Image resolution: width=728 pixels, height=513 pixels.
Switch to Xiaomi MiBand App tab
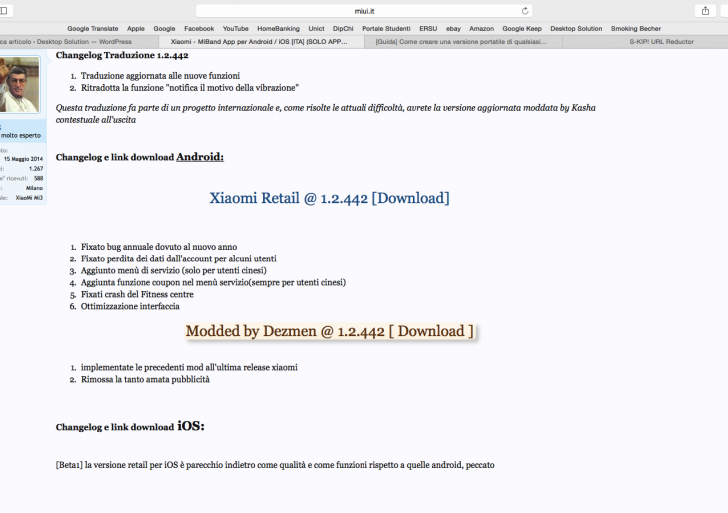click(x=261, y=41)
